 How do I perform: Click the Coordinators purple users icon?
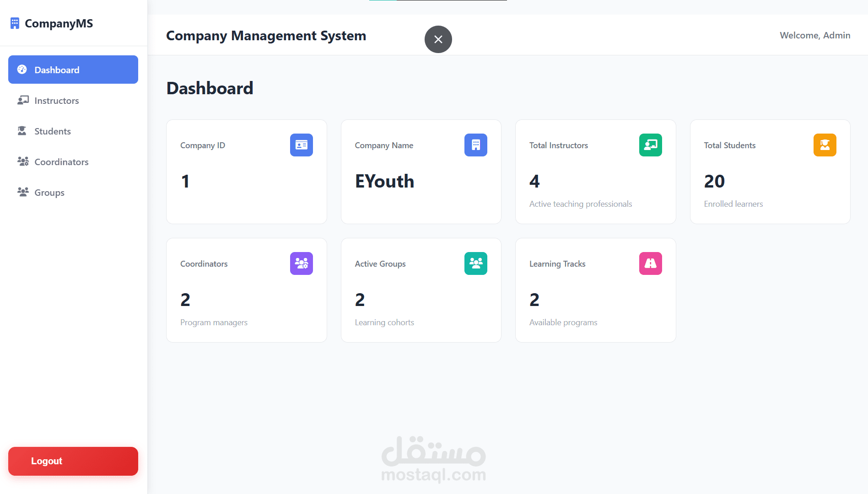pyautogui.click(x=301, y=263)
